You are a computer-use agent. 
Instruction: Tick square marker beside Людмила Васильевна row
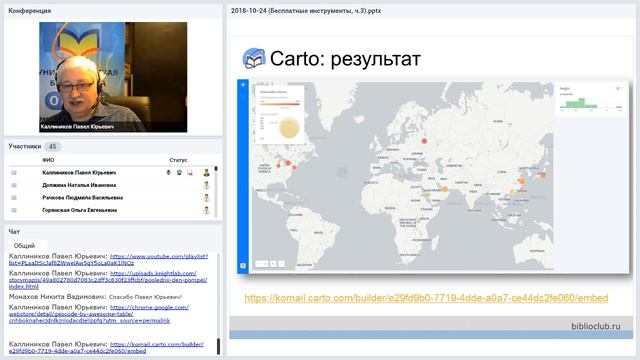[x=14, y=198]
